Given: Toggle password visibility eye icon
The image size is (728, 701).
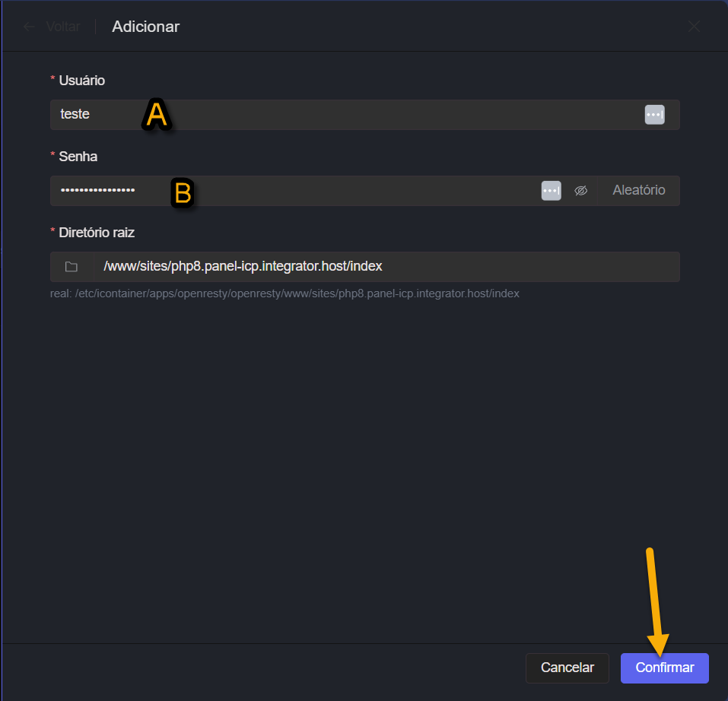Looking at the screenshot, I should (x=580, y=191).
